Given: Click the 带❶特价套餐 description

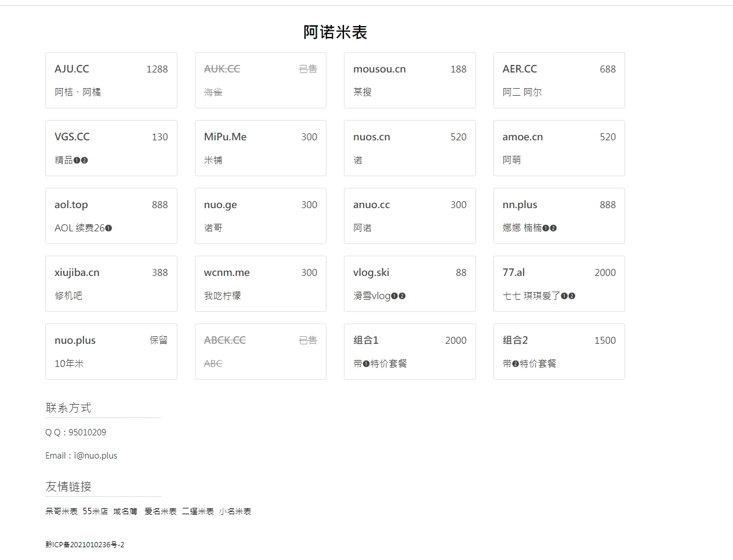Looking at the screenshot, I should pos(380,363).
